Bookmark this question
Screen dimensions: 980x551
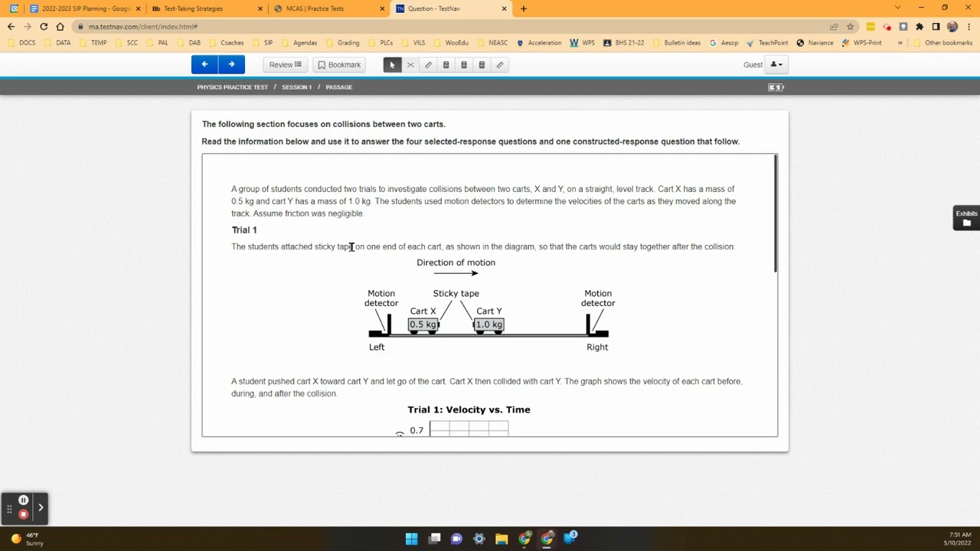(x=338, y=65)
